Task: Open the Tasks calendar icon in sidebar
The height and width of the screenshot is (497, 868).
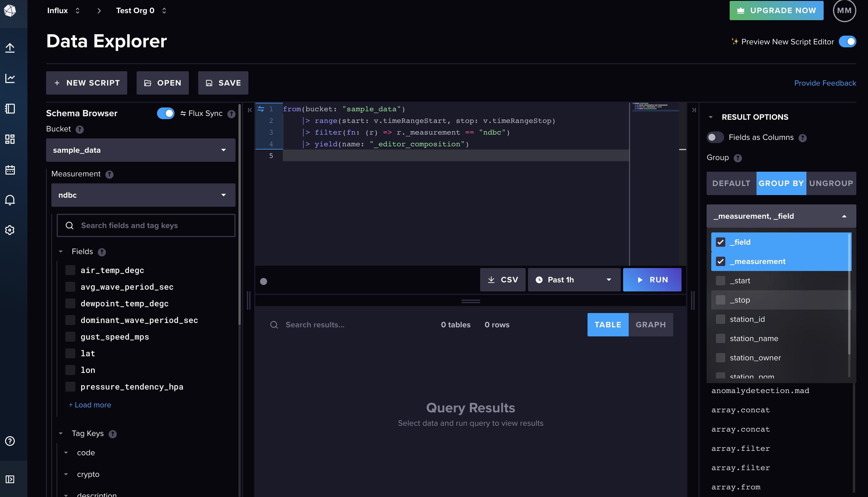Action: coord(10,170)
